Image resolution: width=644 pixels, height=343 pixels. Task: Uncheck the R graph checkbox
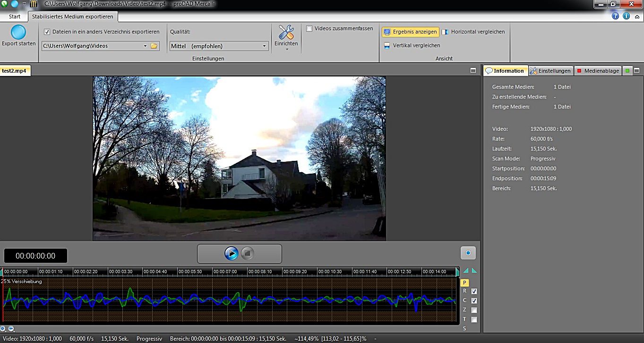[474, 291]
